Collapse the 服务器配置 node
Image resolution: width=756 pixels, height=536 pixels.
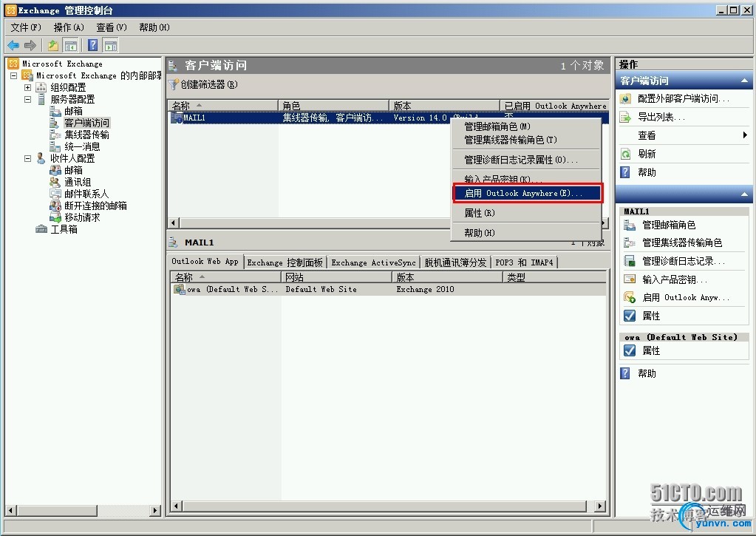click(27, 99)
